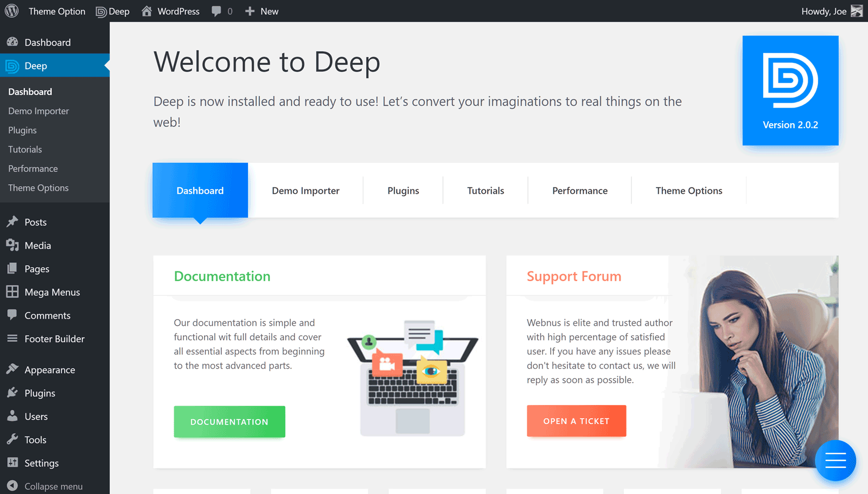Open Joe's user avatar
Screen dimensions: 868x494
[x=857, y=11]
